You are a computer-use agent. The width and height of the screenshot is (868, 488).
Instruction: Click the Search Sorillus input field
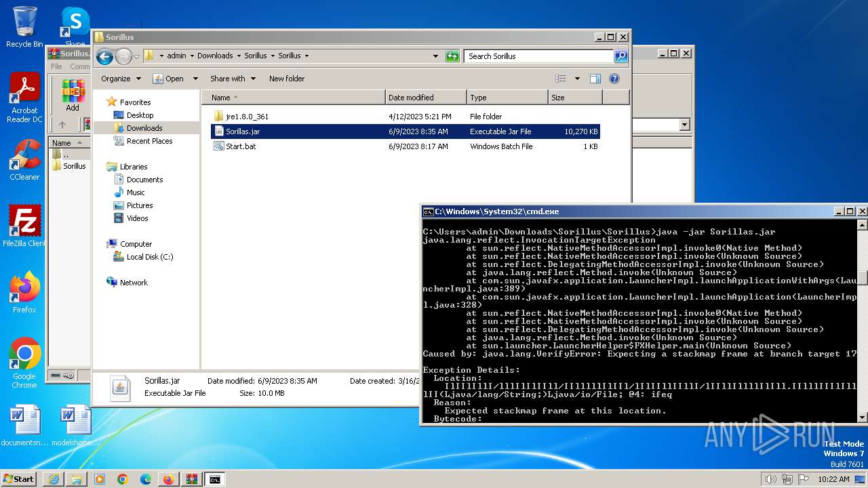539,56
